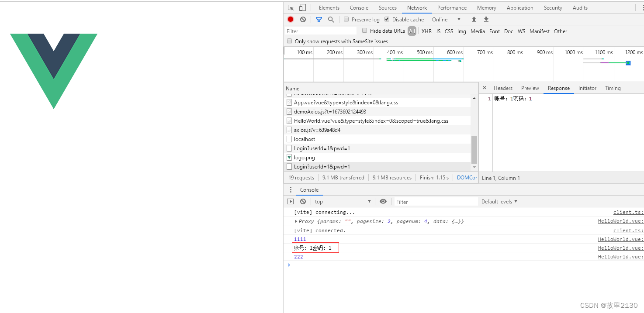Screen dimensions: 644x313
Task: Clear the network log icon
Action: point(303,19)
